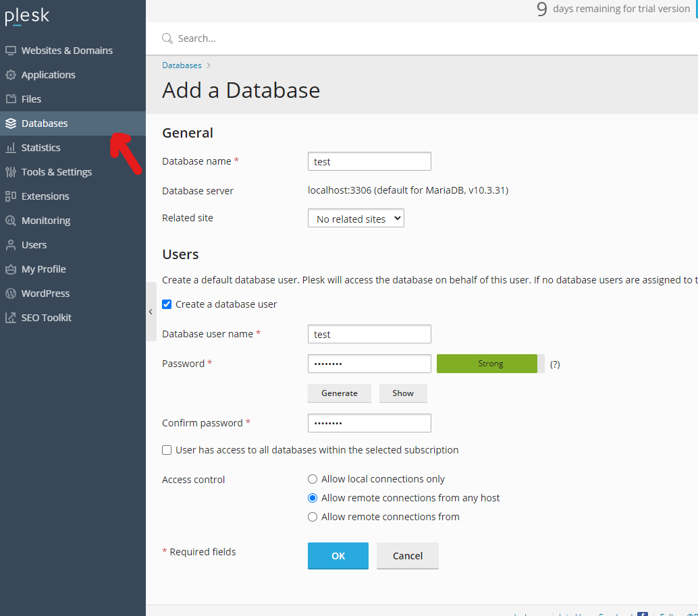Viewport: 698px width, 616px height.
Task: Navigate back via Databases breadcrumb
Action: pos(182,65)
